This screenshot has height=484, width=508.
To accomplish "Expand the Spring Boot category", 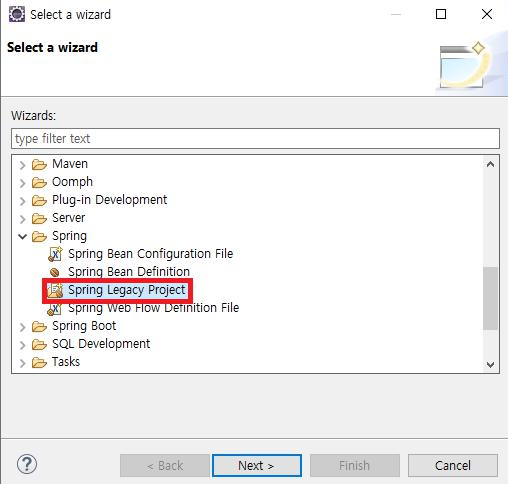I will (22, 327).
